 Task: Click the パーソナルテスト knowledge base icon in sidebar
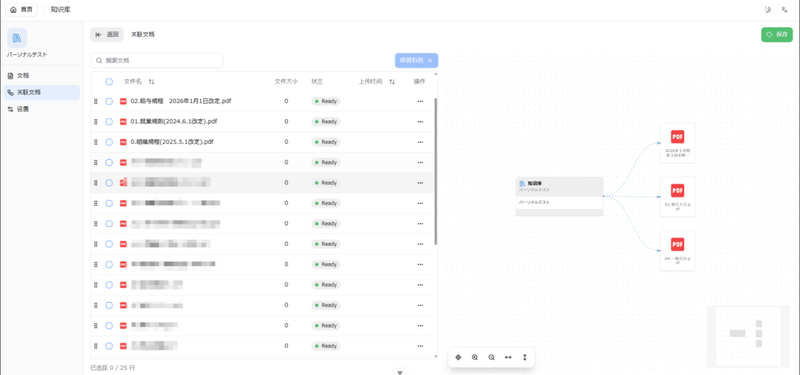pyautogui.click(x=17, y=38)
